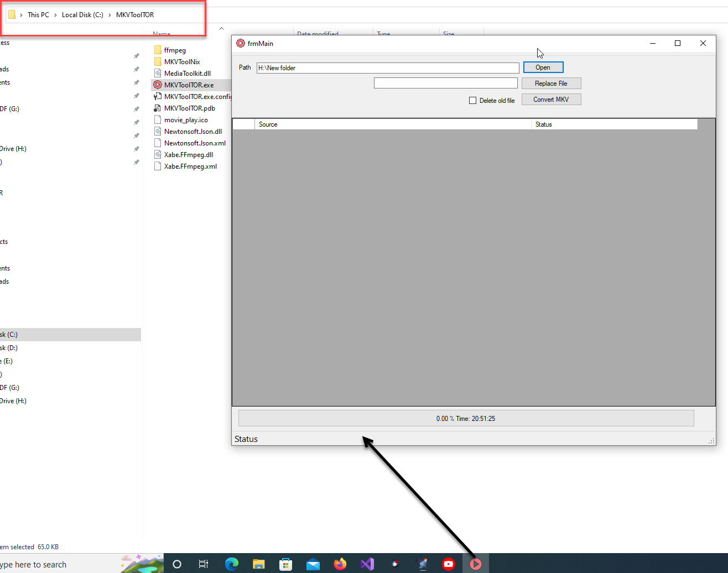Click the Status column header in the grid

tap(614, 124)
